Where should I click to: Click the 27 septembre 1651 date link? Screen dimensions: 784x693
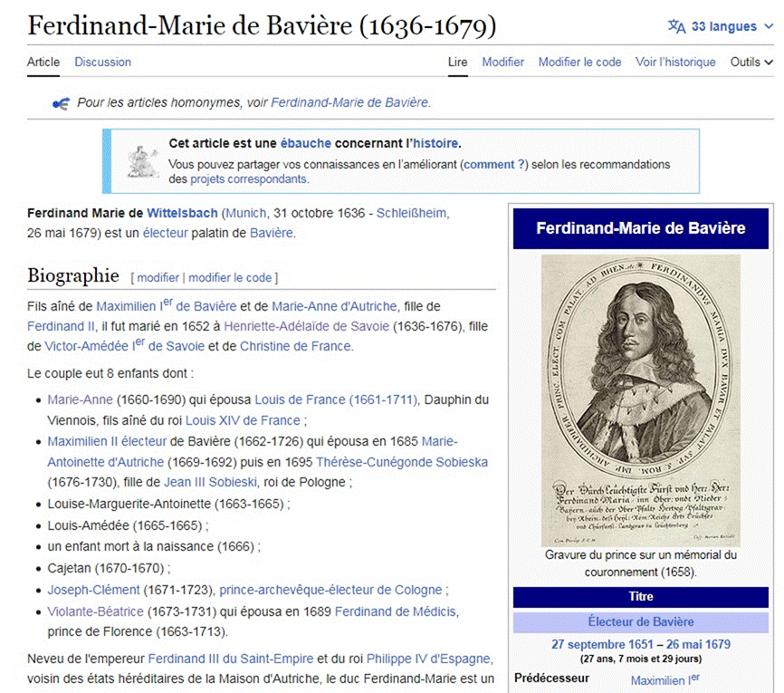point(602,644)
